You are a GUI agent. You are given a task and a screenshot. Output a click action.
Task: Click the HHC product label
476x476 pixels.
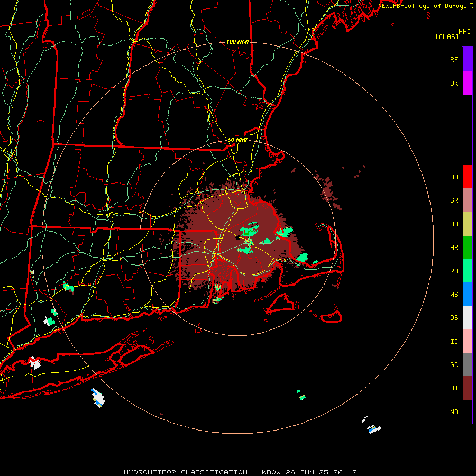click(x=465, y=32)
